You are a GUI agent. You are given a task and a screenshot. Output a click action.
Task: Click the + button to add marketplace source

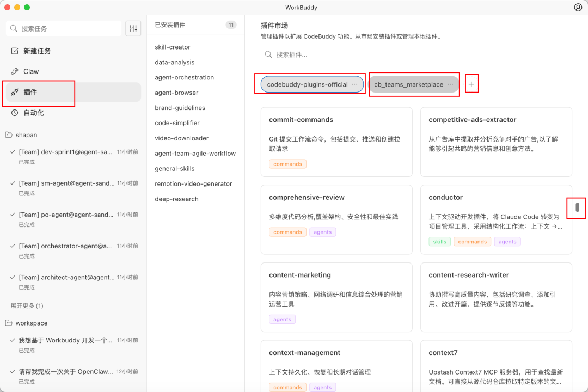[471, 83]
